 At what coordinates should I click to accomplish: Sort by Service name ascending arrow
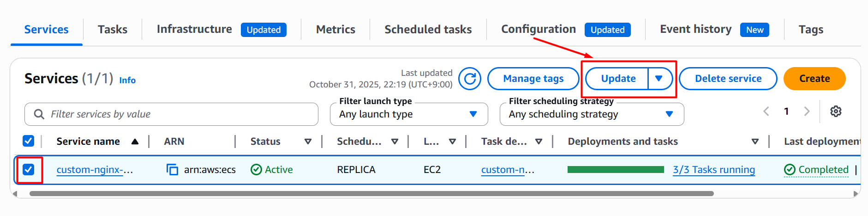coord(135,142)
